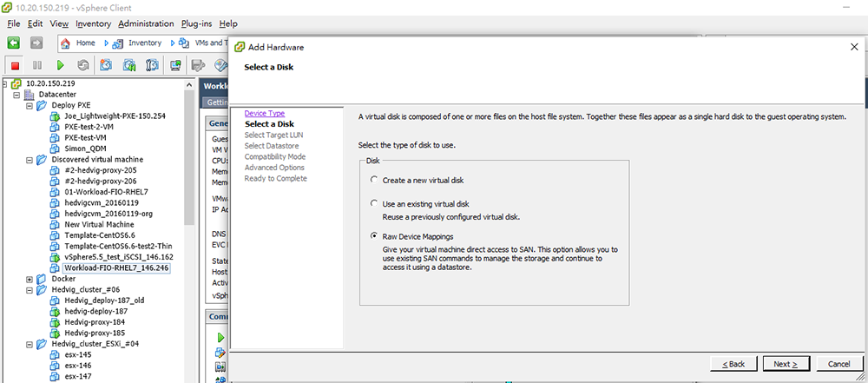Collapse the 10.20.150.219 root node
Image resolution: width=868 pixels, height=383 pixels.
click(x=5, y=83)
